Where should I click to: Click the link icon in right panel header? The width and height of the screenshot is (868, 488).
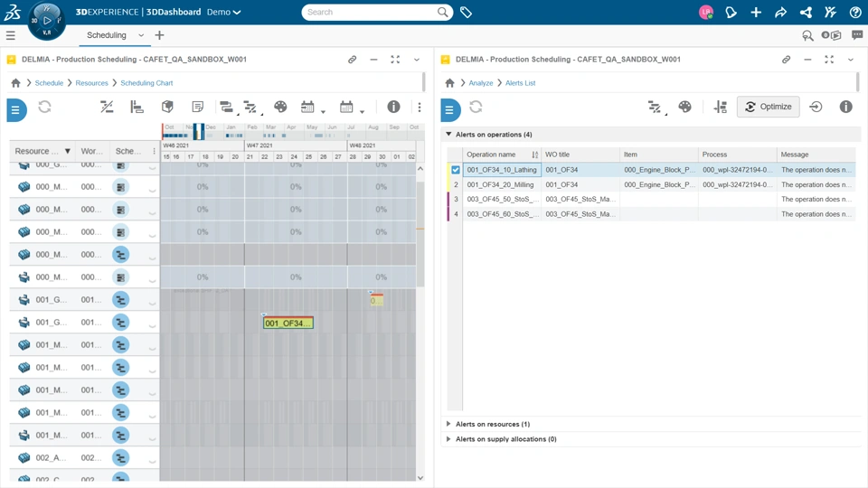click(786, 60)
